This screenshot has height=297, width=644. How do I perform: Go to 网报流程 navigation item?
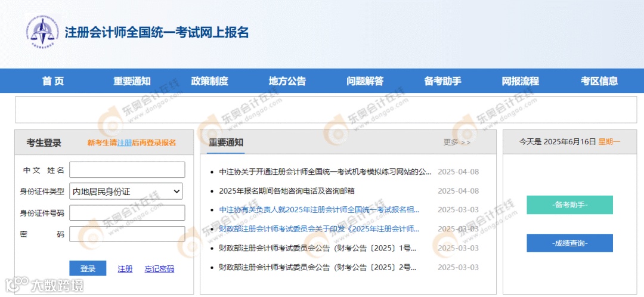point(521,81)
